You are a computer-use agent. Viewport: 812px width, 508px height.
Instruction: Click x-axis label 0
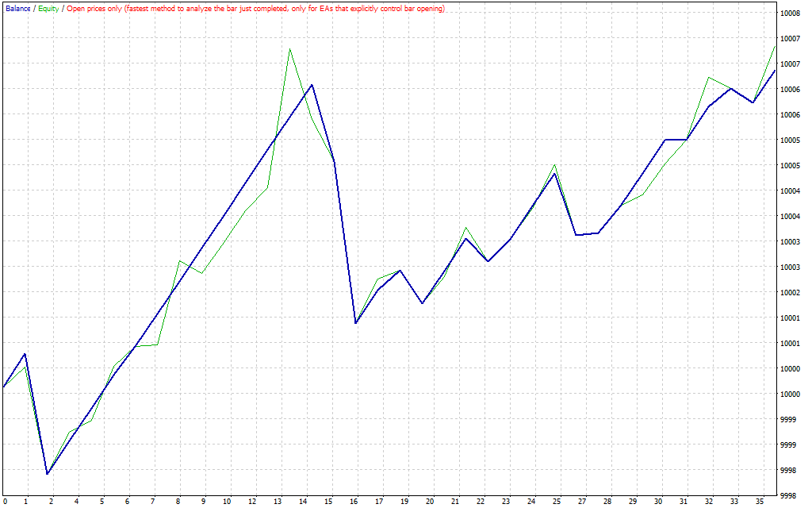5,502
